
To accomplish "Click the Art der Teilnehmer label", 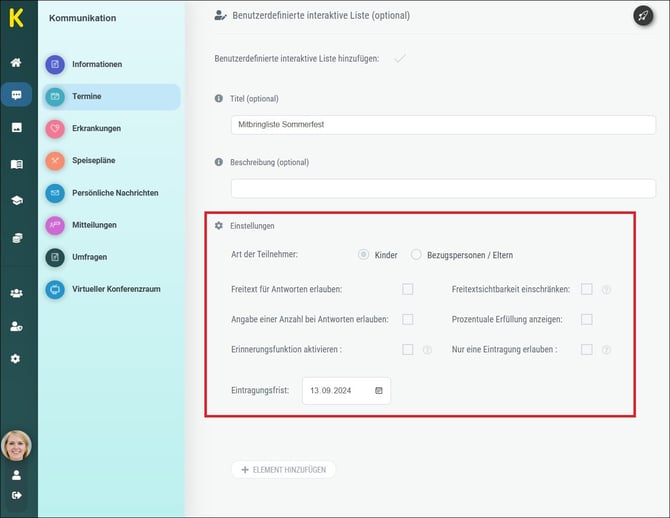I will pos(264,254).
